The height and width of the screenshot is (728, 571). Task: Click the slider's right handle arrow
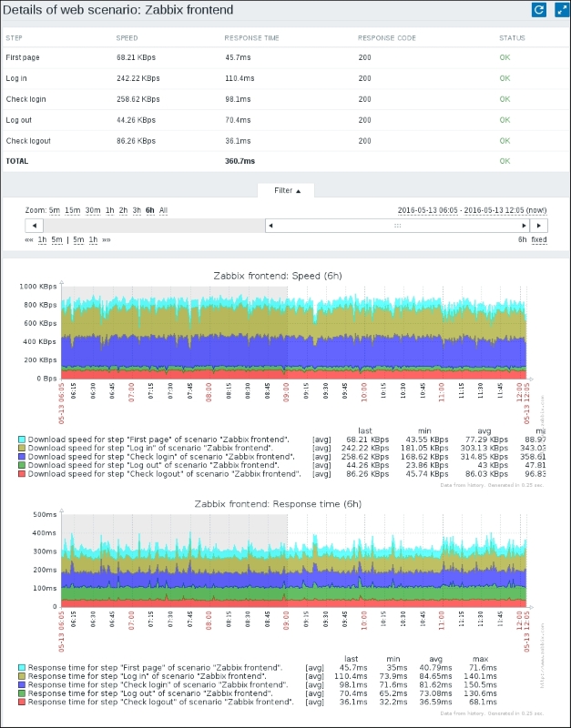(x=523, y=225)
